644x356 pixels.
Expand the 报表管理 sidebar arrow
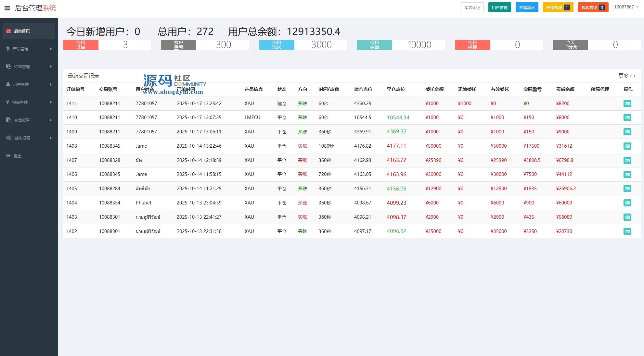[51, 102]
